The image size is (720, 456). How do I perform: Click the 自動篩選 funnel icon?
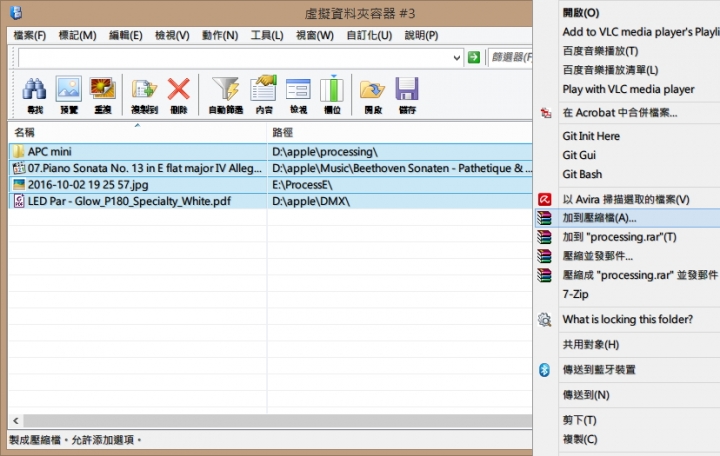click(225, 89)
